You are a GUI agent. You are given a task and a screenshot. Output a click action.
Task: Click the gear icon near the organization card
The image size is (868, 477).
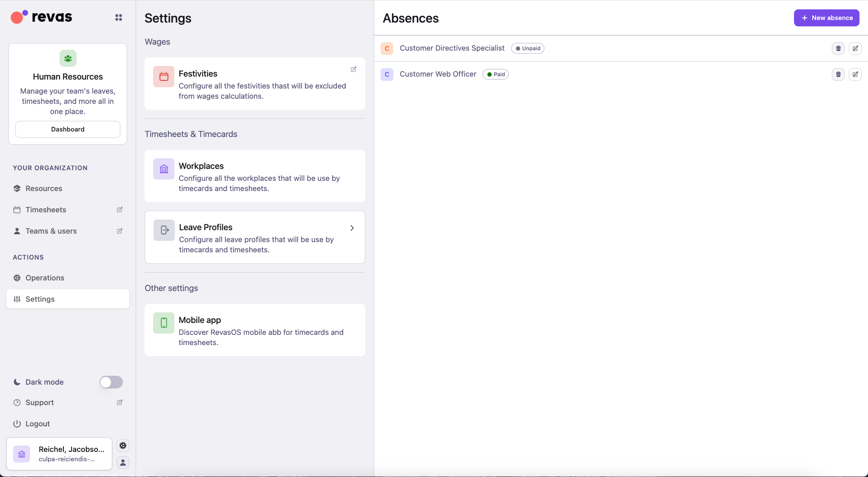coord(123,446)
